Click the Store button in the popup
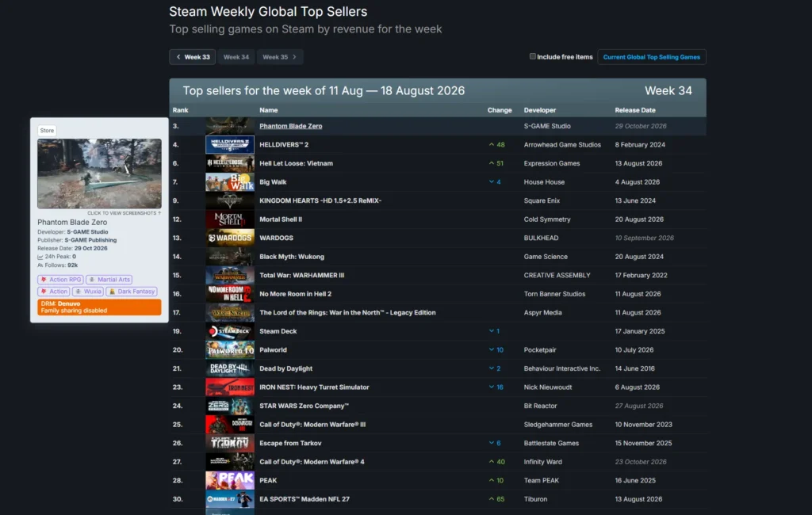The image size is (812, 515). (x=47, y=131)
